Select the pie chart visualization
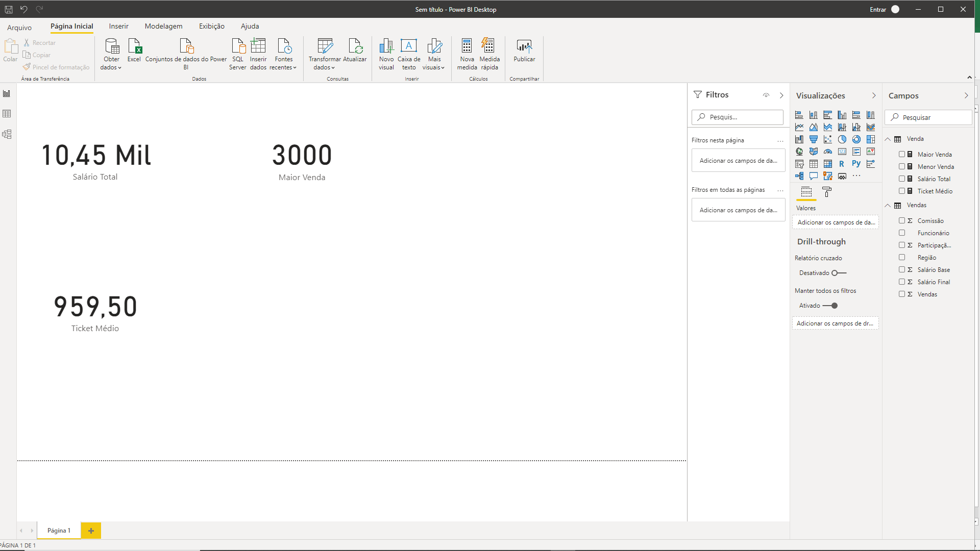Image resolution: width=980 pixels, height=551 pixels. (x=842, y=139)
